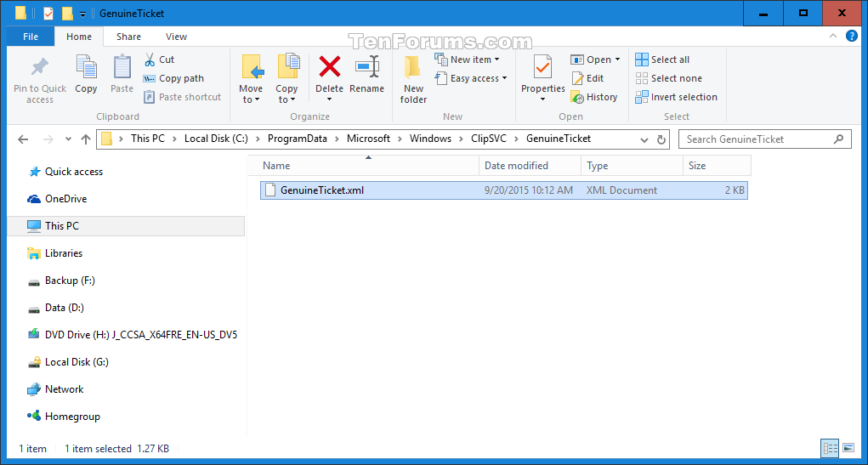
Task: Refresh the address bar location
Action: (661, 139)
